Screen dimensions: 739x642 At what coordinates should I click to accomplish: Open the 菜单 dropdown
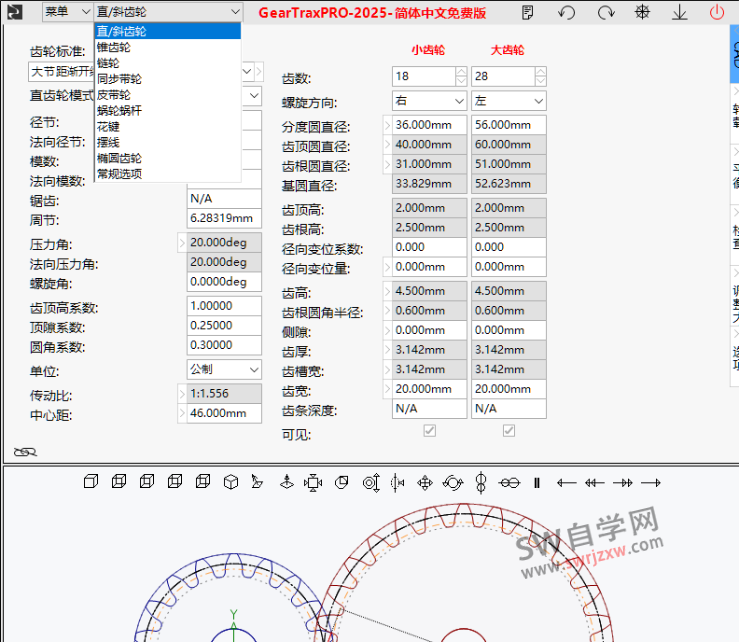(67, 12)
